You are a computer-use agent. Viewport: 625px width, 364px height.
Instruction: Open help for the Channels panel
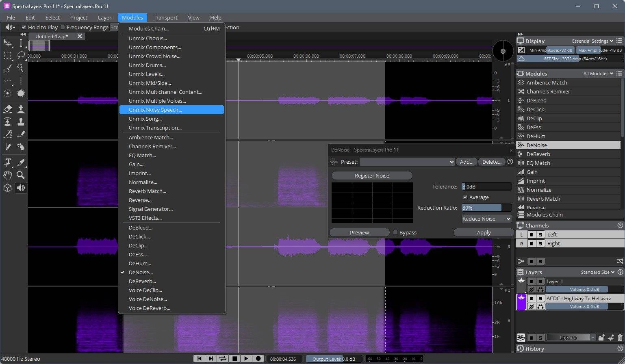[620, 225]
